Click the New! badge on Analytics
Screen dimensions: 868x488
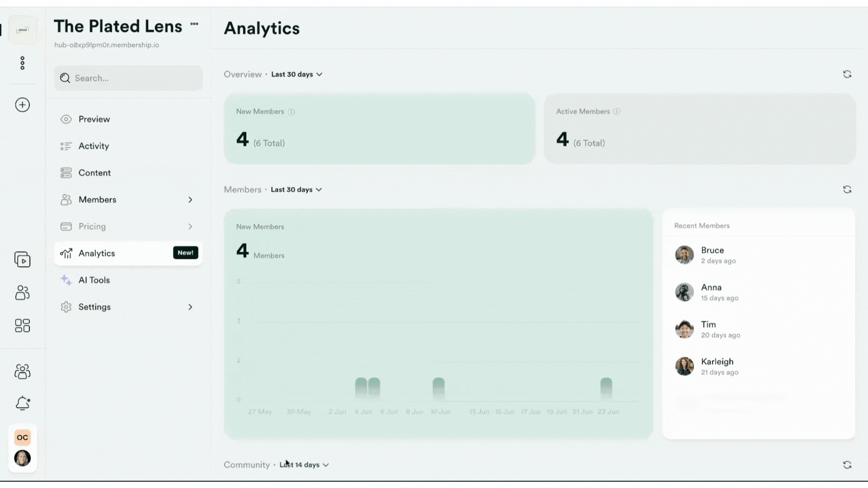pos(185,253)
